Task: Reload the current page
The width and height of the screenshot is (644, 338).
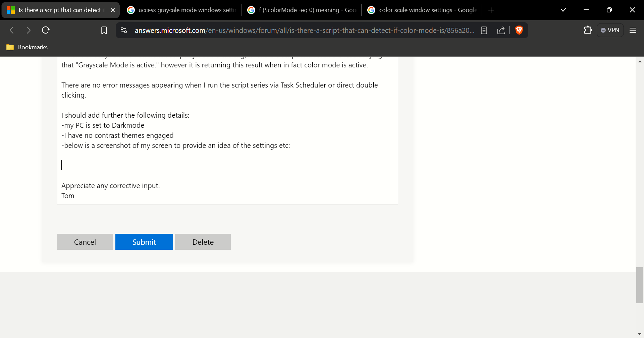Action: pos(46,30)
